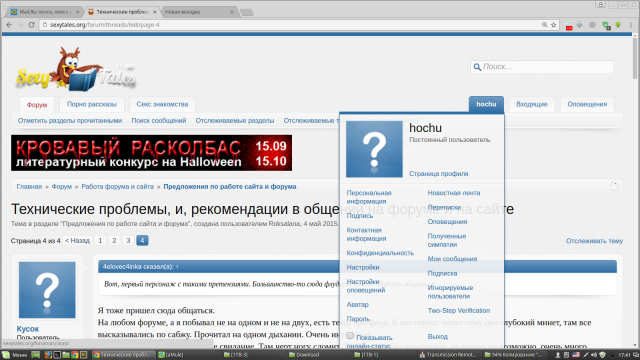Go to page 1 of the thread

pos(100,240)
